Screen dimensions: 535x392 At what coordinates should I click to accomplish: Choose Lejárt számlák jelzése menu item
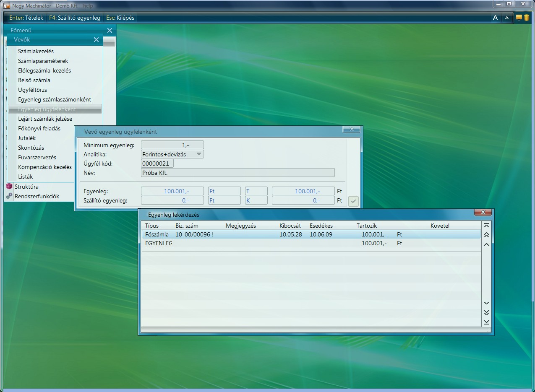pyautogui.click(x=45, y=119)
